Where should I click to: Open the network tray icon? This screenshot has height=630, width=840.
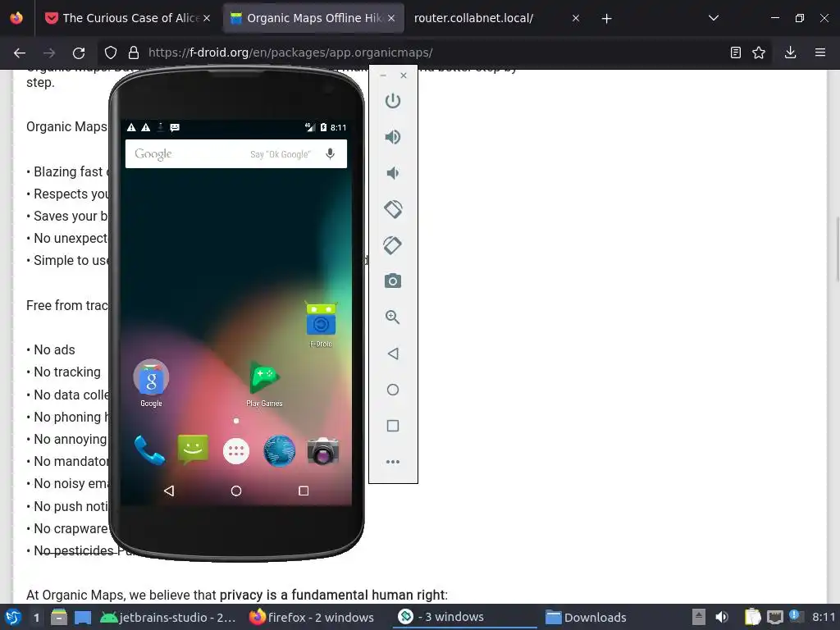(x=774, y=617)
